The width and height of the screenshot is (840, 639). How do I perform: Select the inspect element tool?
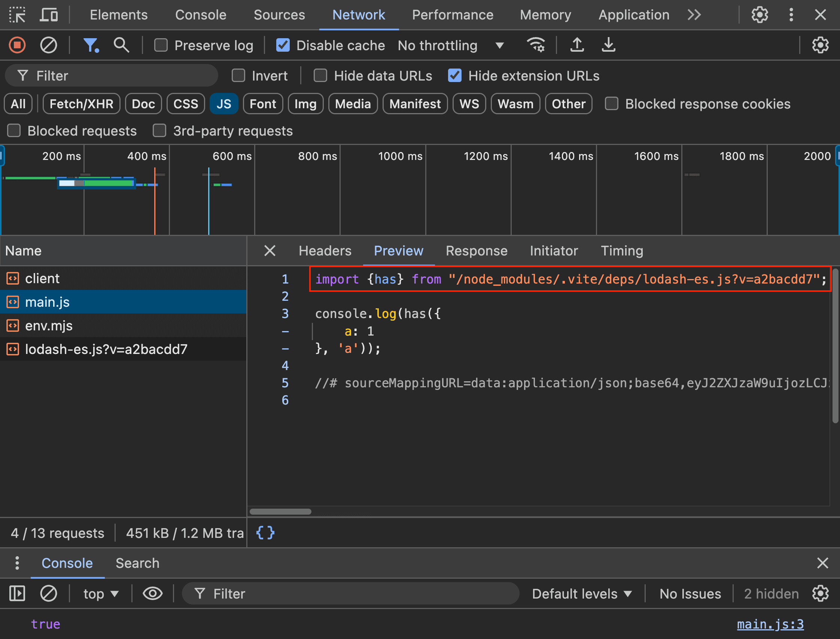point(17,15)
